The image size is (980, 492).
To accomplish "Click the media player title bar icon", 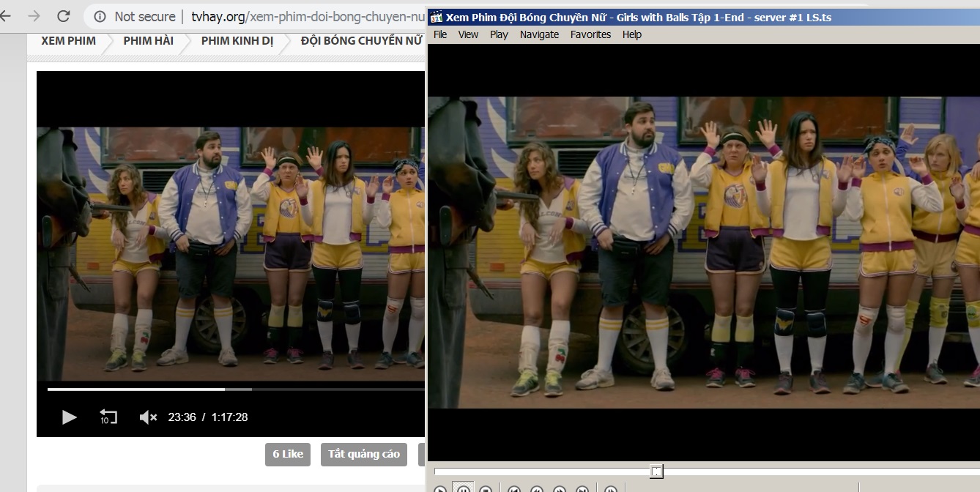I will point(436,18).
